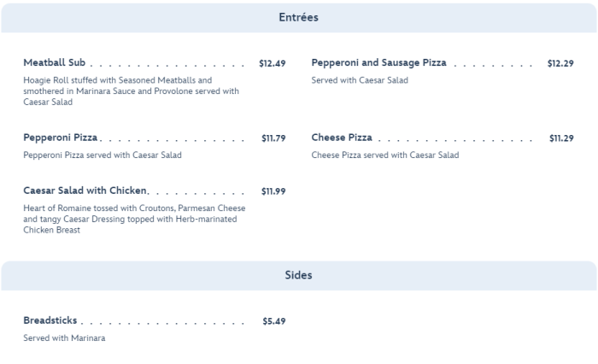Click the $5.49 Breadsticks price
This screenshot has height=364, width=598.
[x=274, y=321]
